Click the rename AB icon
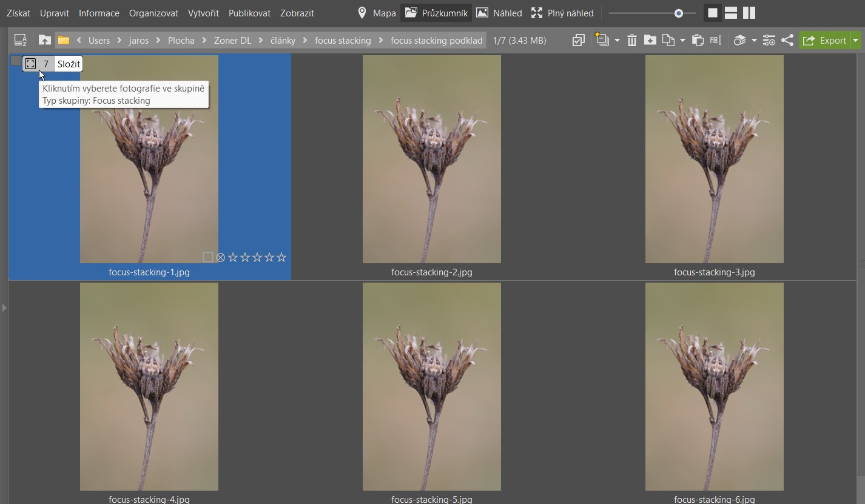 tap(716, 41)
